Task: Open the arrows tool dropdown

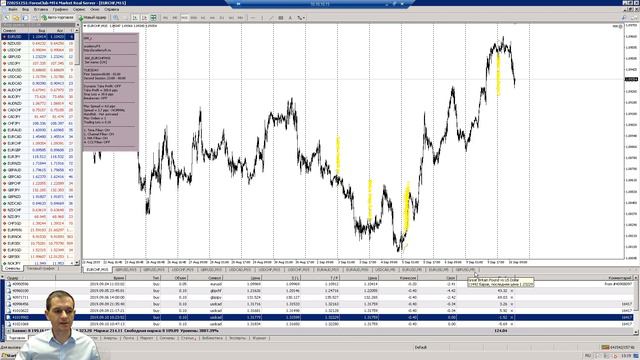Action: 301,18
